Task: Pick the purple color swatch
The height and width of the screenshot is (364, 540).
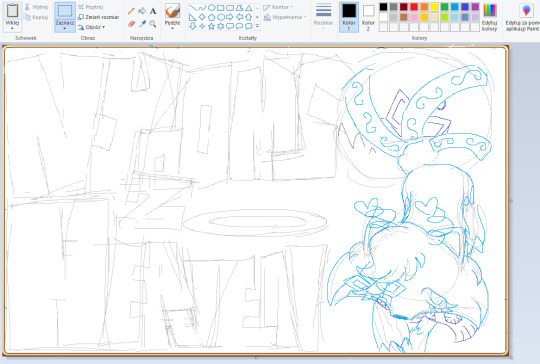Action: tap(475, 7)
